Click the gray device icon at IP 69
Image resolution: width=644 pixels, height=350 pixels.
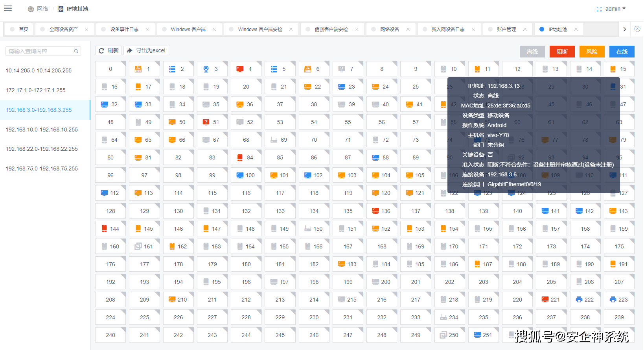point(274,140)
